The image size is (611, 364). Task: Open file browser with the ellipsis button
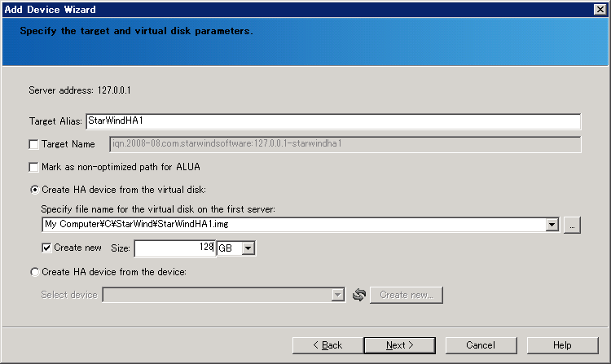pyautogui.click(x=572, y=225)
